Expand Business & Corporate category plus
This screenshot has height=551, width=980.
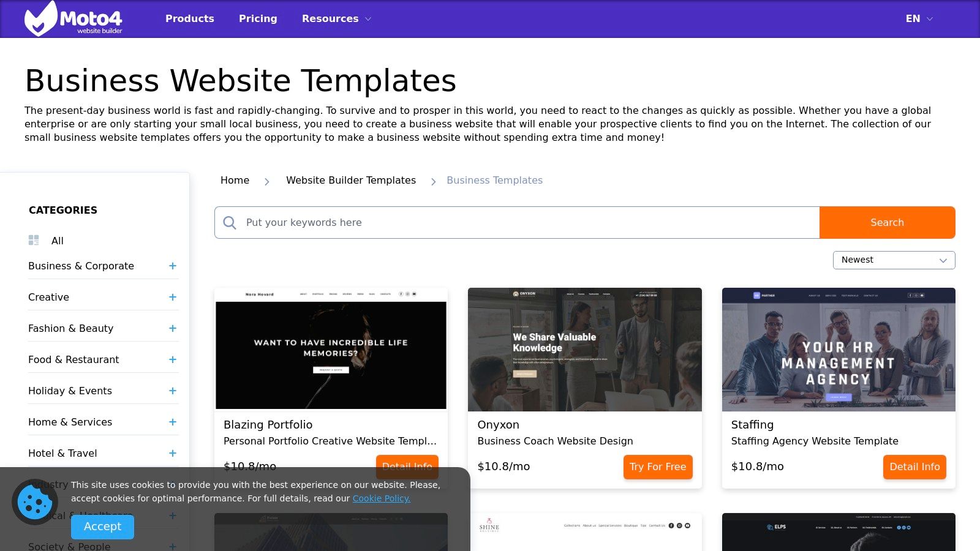coord(173,266)
